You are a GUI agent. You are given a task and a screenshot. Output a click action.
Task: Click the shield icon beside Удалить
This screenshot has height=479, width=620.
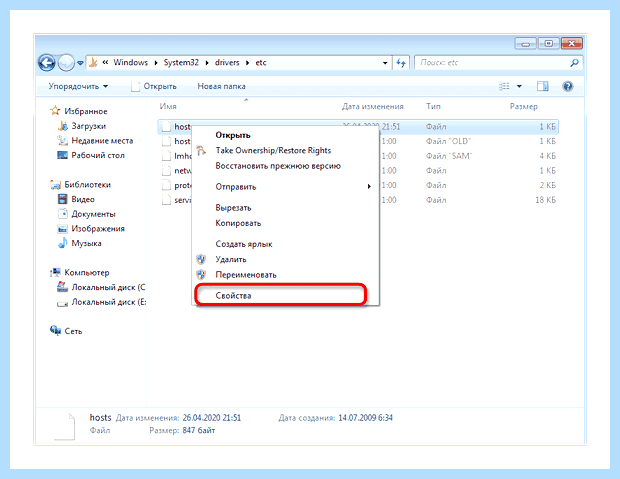(x=201, y=259)
